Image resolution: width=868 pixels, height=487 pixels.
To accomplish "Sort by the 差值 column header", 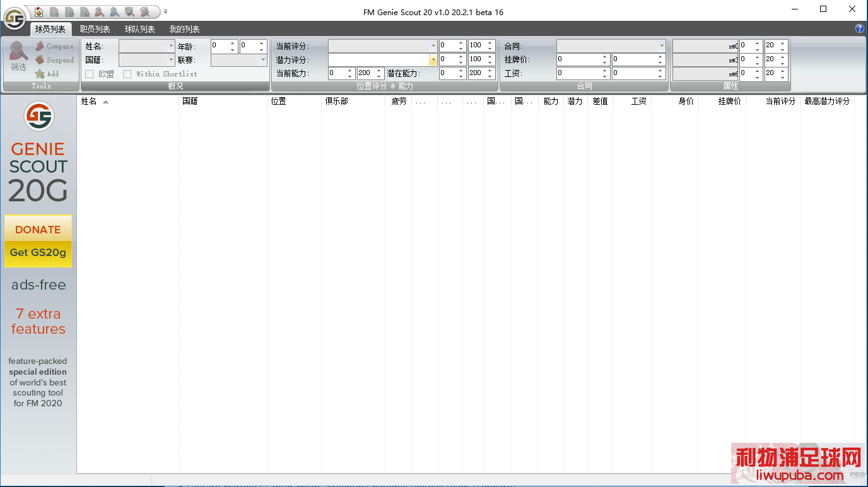I will click(x=600, y=101).
